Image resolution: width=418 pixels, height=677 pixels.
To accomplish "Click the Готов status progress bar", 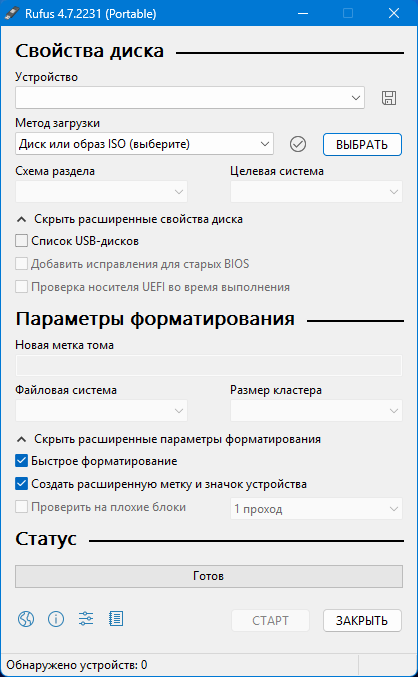I will (209, 576).
